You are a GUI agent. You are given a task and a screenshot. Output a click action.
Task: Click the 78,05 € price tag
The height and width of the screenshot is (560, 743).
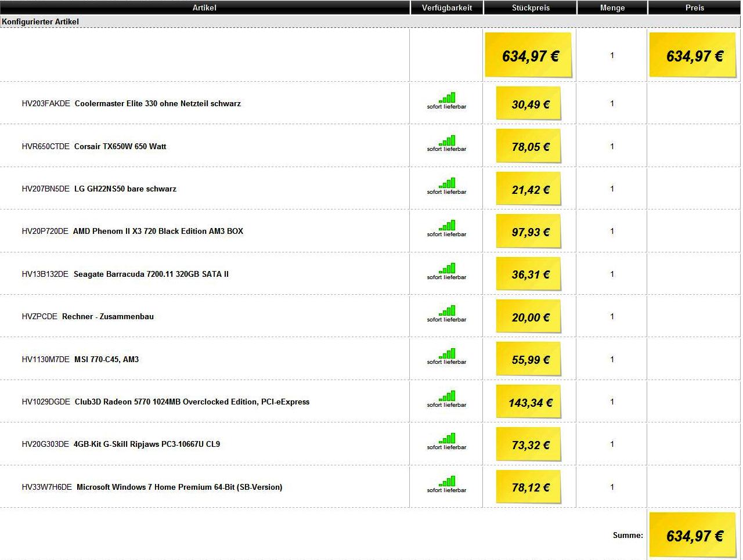pos(529,146)
